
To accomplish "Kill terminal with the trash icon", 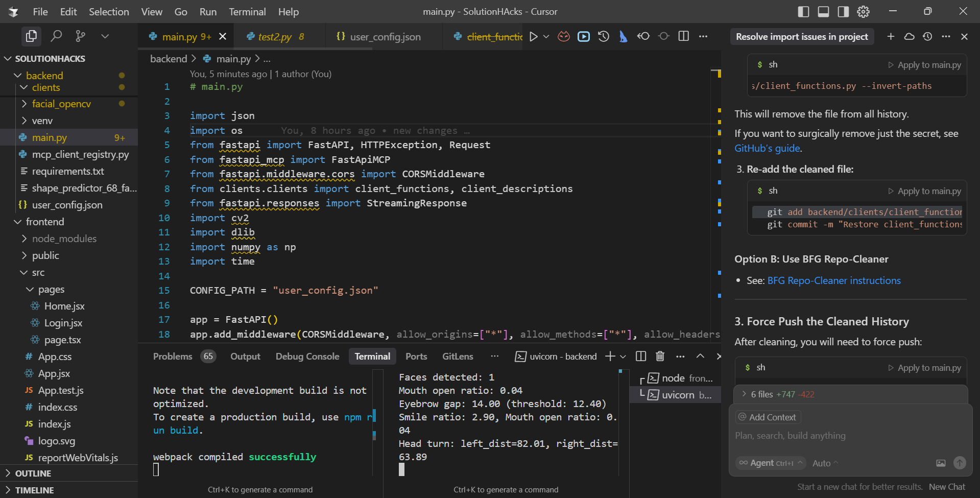I will tap(660, 356).
